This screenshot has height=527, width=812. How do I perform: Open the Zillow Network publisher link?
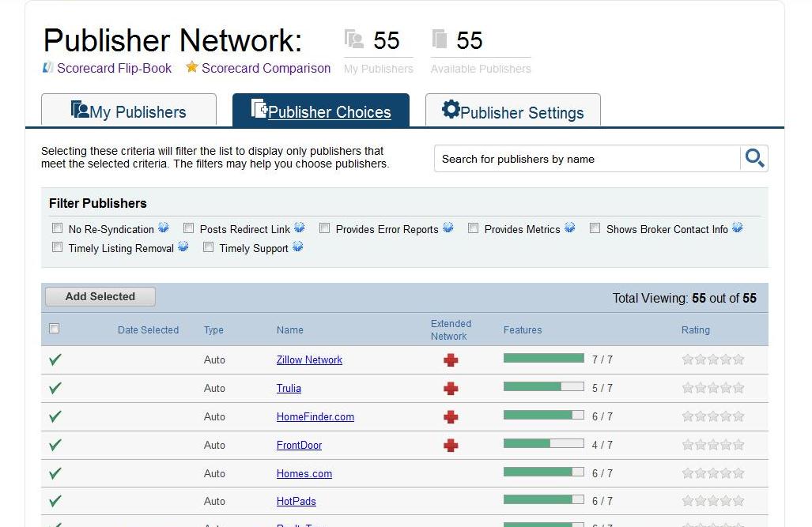click(309, 359)
